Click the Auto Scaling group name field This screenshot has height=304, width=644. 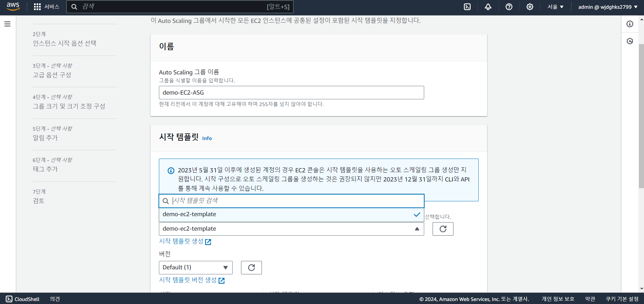(x=292, y=93)
